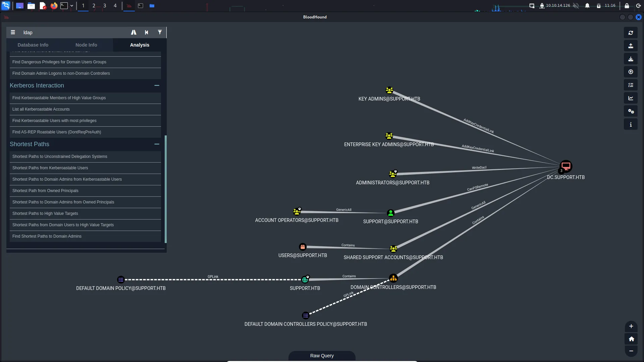Run Find Dangerous Privileges for Domain Users Groups

pos(85,62)
